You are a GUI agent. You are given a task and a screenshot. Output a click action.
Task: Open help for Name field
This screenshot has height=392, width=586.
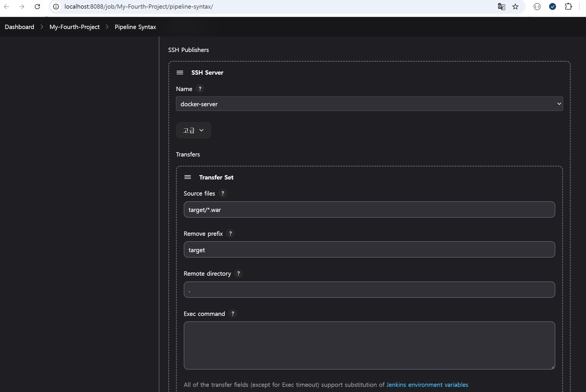click(x=200, y=89)
